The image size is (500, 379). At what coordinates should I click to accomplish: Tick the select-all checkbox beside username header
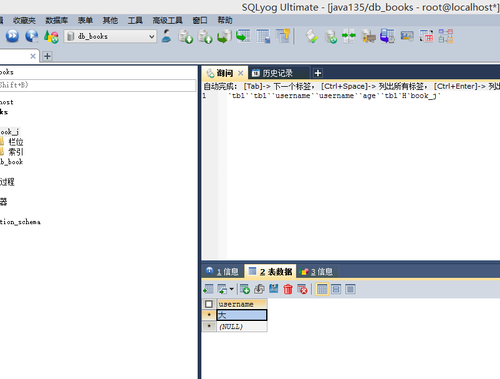[209, 304]
